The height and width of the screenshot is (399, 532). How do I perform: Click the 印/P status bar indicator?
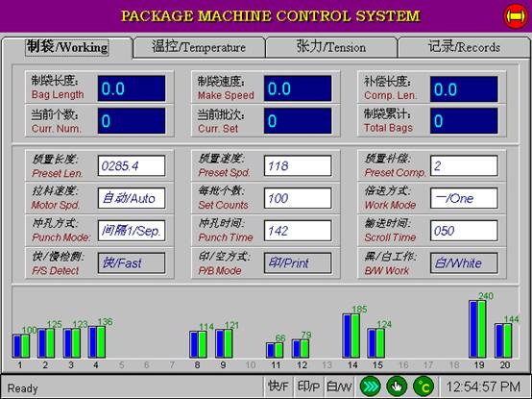click(308, 387)
